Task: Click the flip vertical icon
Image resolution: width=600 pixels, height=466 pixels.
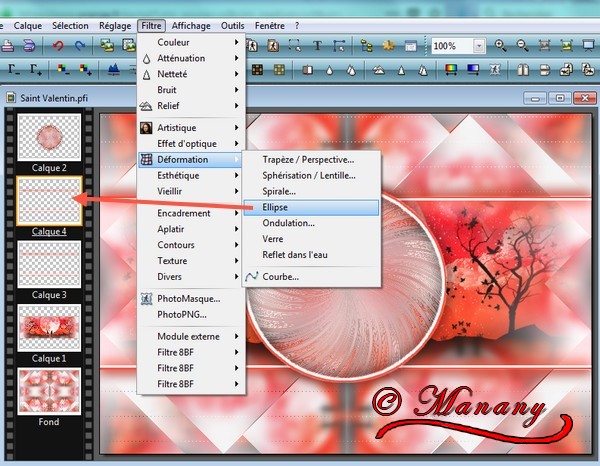Action: pos(545,70)
